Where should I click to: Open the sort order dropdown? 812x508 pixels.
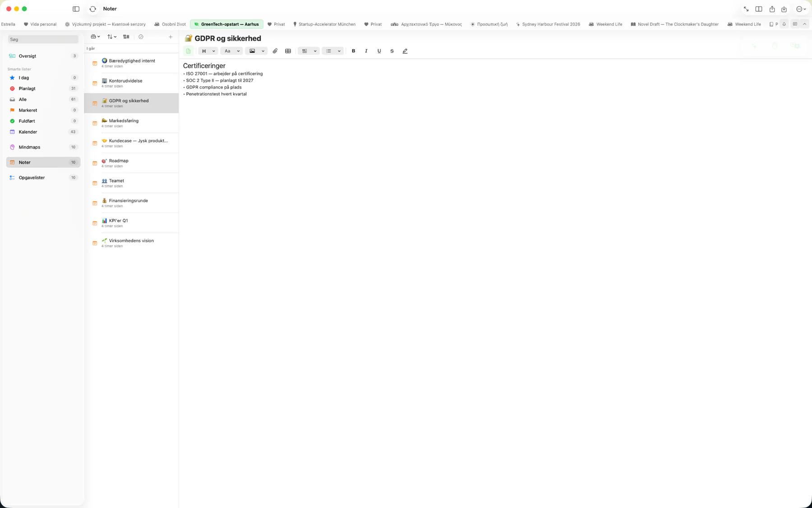[x=112, y=37]
